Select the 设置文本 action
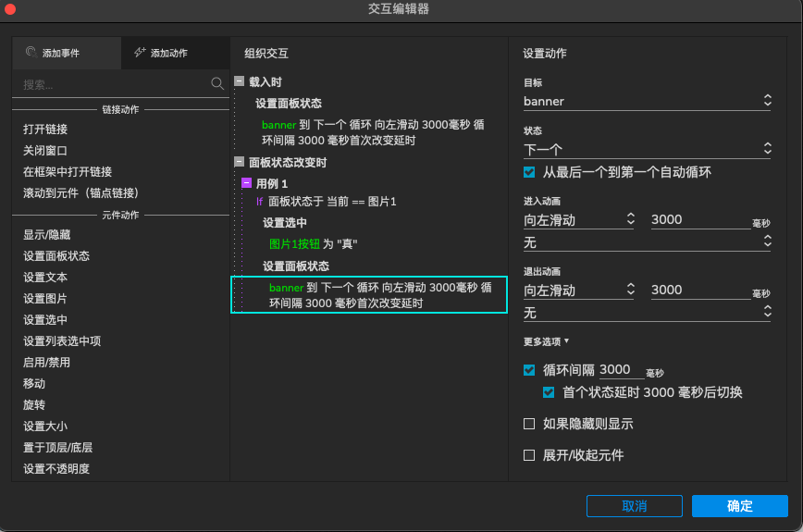 tap(45, 277)
